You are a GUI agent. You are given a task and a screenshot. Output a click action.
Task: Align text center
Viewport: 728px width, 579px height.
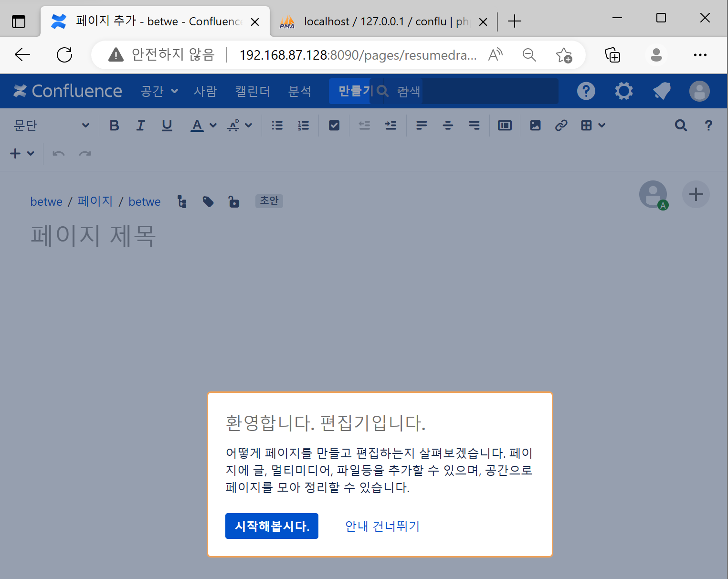[x=448, y=126]
